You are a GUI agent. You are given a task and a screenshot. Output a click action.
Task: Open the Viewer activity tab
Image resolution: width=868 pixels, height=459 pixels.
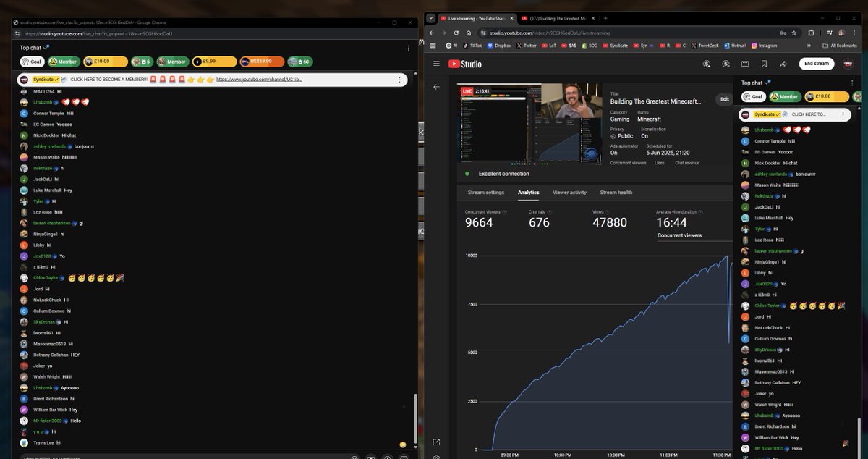tap(569, 193)
